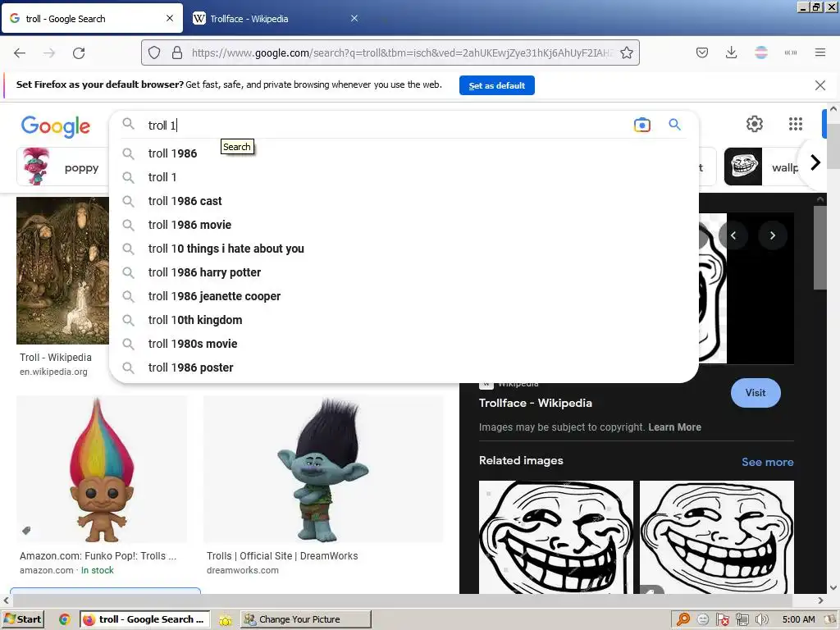
Task: Open the Firefox hamburger menu
Action: (x=820, y=52)
